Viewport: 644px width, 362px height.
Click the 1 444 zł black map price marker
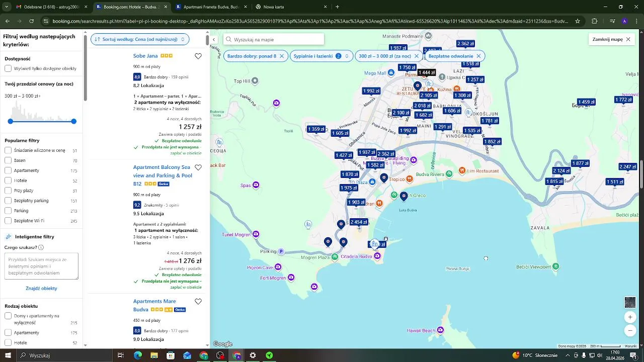427,72
